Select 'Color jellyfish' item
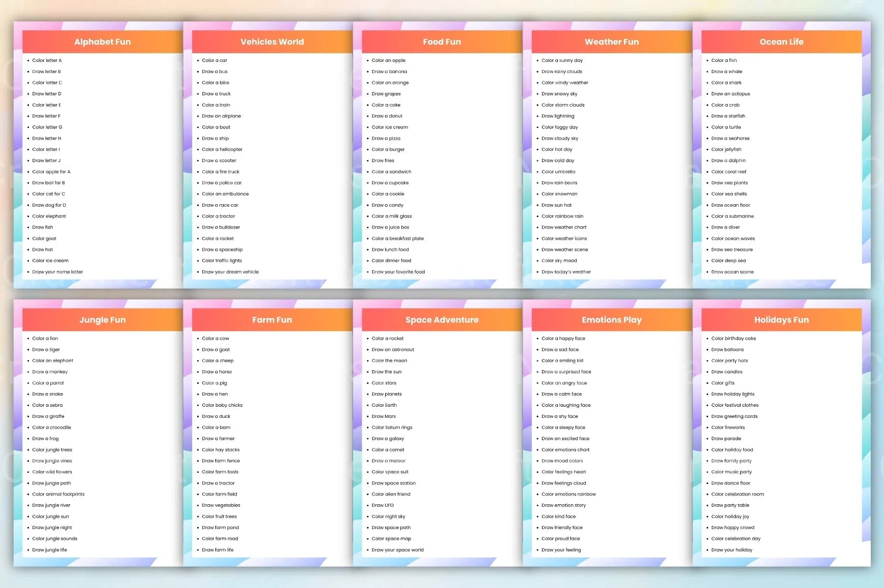The height and width of the screenshot is (588, 884). 727,149
